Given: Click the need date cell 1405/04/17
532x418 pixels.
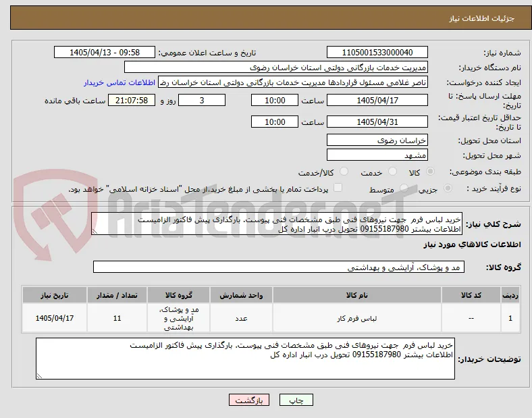Looking at the screenshot, I should [x=55, y=318].
